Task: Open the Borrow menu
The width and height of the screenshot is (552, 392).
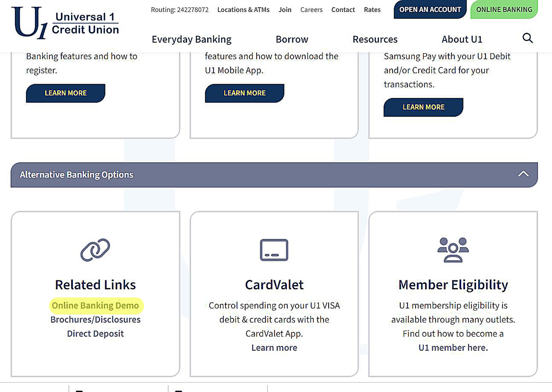Action: 292,39
